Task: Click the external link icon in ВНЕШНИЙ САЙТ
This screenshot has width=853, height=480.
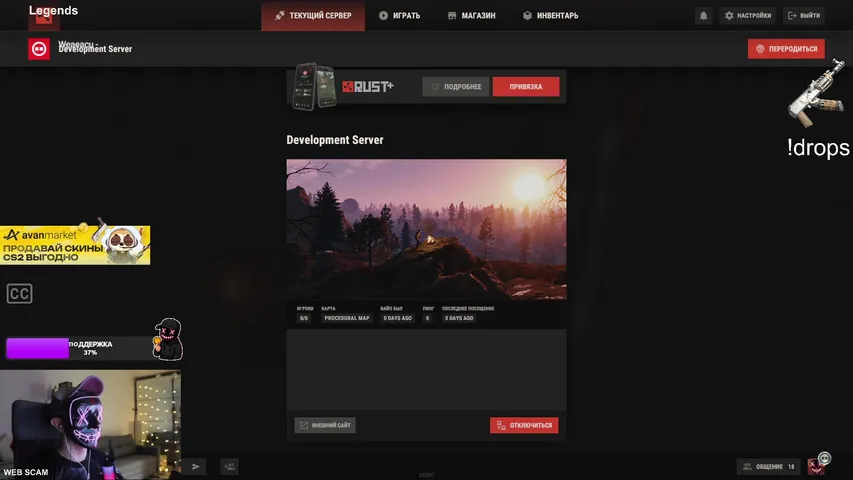Action: (x=304, y=425)
